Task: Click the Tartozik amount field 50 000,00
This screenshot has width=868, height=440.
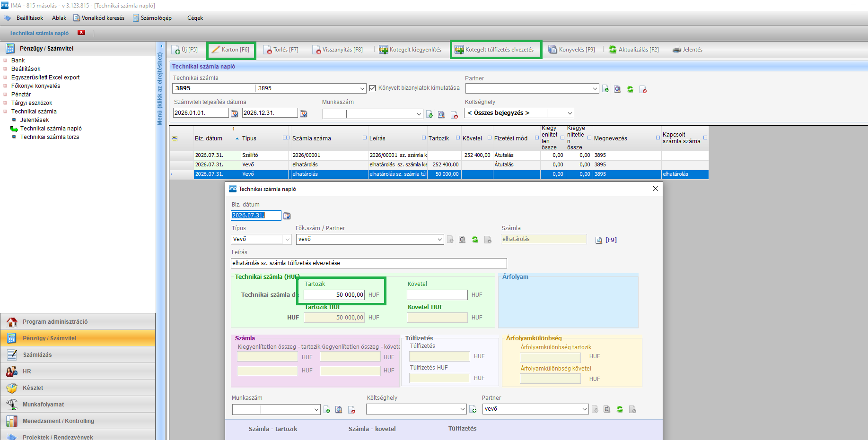Action: (x=334, y=295)
